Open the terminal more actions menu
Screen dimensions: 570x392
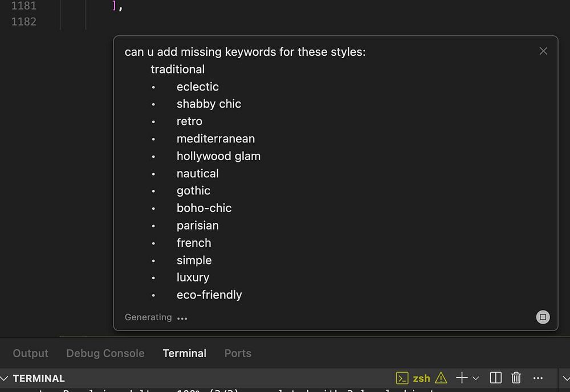[x=538, y=378]
